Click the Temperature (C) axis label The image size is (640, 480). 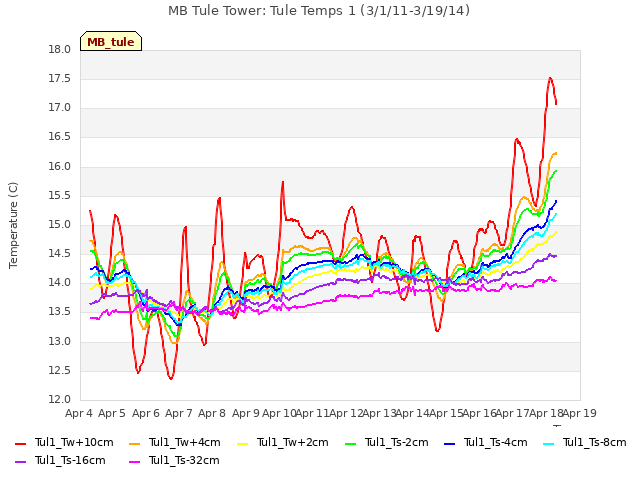[x=13, y=225]
